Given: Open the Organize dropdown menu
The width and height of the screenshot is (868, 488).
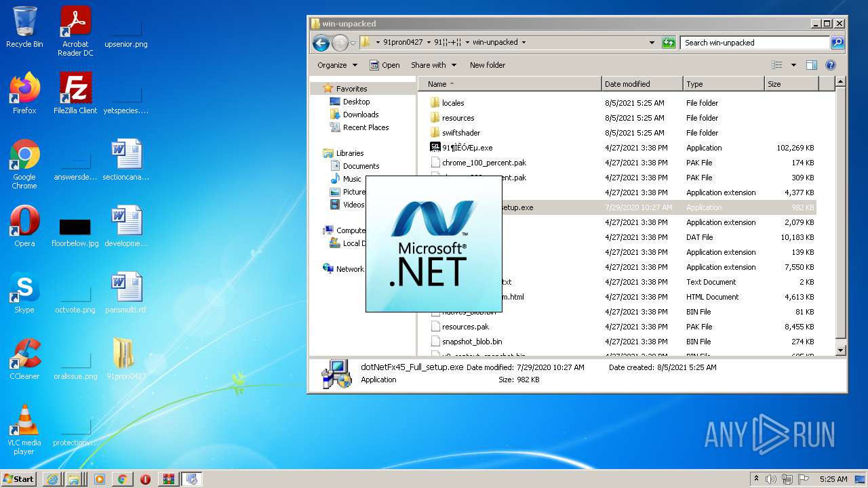Looking at the screenshot, I should 337,65.
